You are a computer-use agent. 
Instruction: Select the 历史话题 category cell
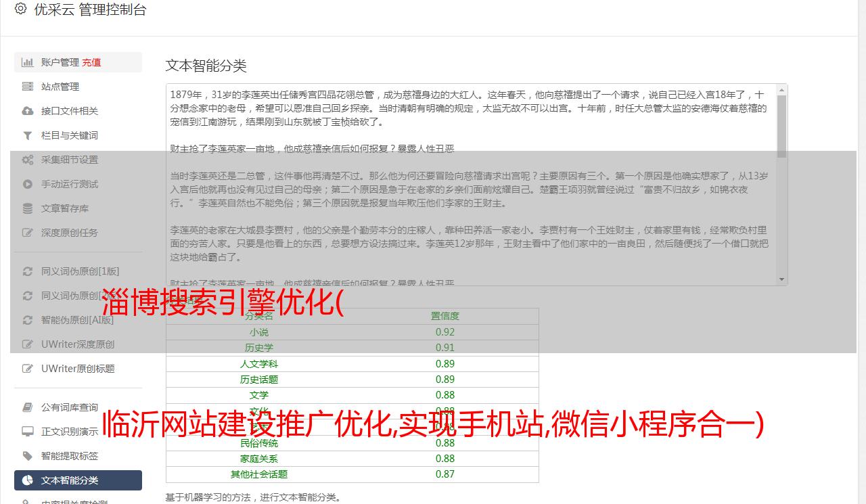coord(259,380)
